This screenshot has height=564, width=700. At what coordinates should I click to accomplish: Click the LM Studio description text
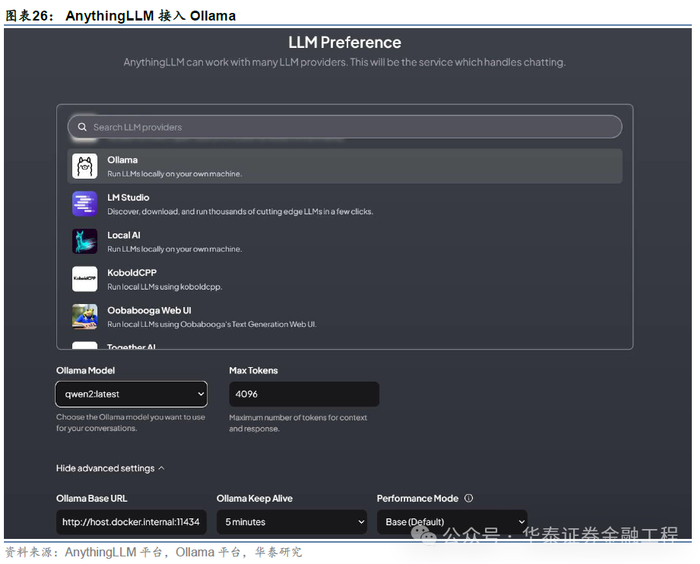click(240, 211)
